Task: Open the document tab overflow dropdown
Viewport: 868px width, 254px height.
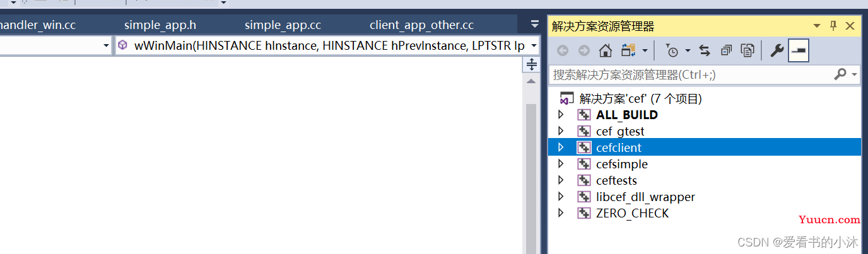Action: 535,25
